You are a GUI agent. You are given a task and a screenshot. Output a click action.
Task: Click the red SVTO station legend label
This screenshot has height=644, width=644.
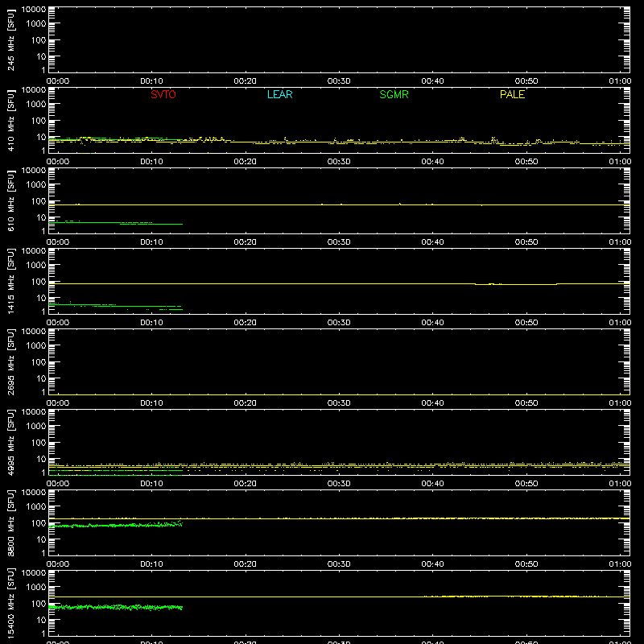(x=163, y=94)
